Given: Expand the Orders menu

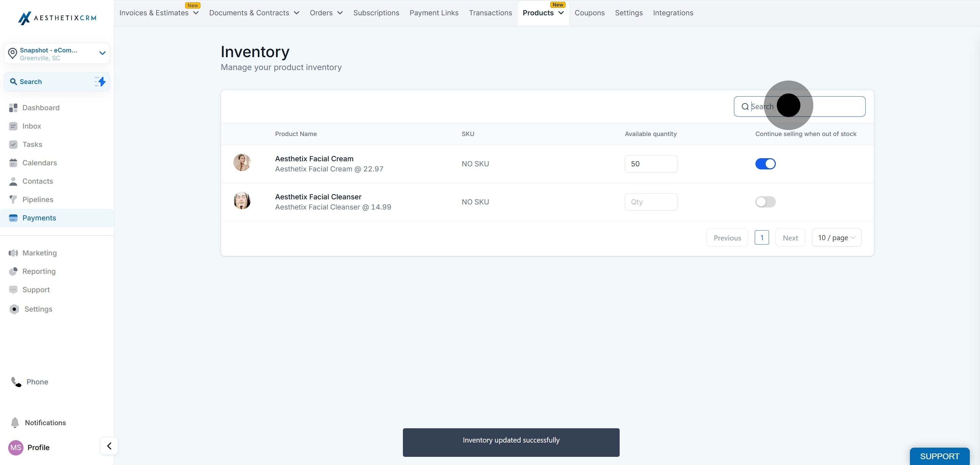Looking at the screenshot, I should 326,13.
